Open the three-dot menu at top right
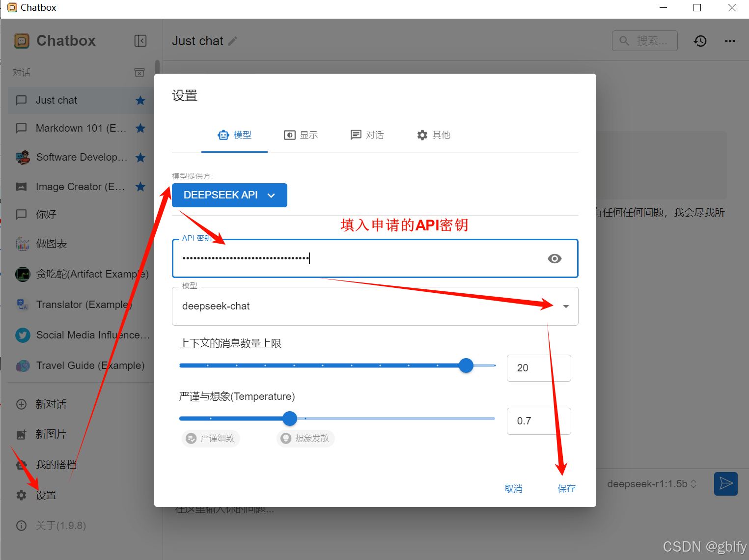The height and width of the screenshot is (560, 749). 730,41
